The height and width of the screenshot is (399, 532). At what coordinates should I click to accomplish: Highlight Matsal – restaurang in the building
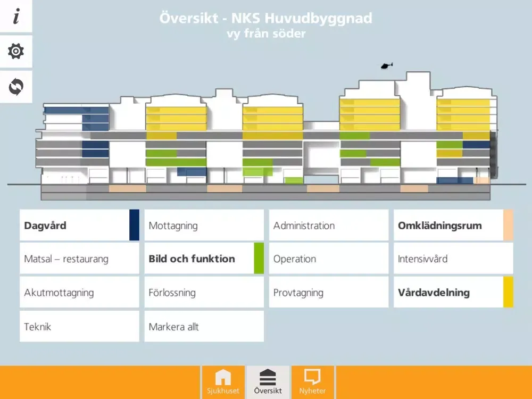[x=79, y=259]
